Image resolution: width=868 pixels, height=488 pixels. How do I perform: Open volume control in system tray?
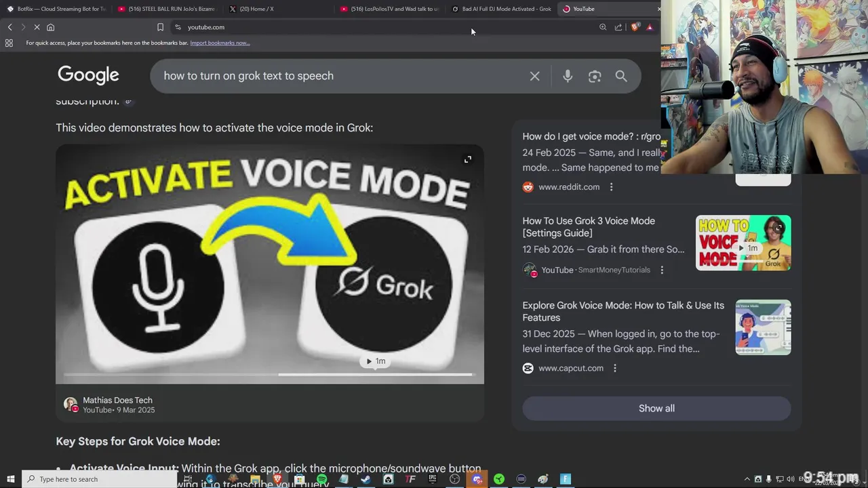(x=790, y=479)
